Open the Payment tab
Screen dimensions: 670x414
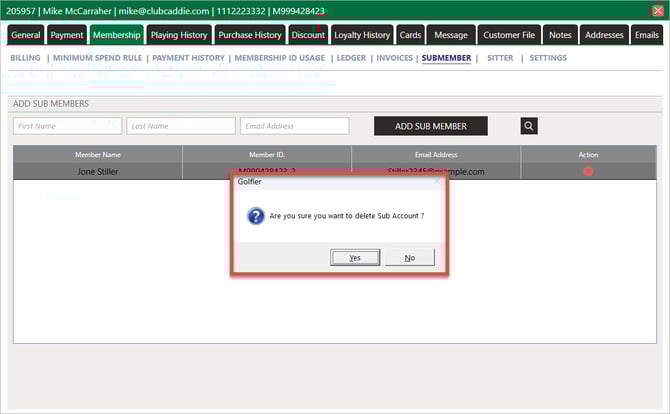coord(67,35)
